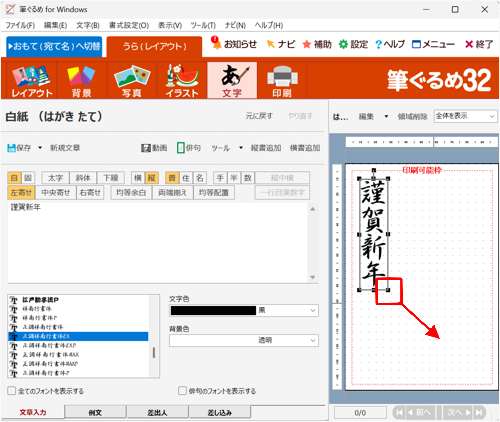Click the font list scrollbar thumb
This screenshot has height=422, width=500.
click(154, 353)
